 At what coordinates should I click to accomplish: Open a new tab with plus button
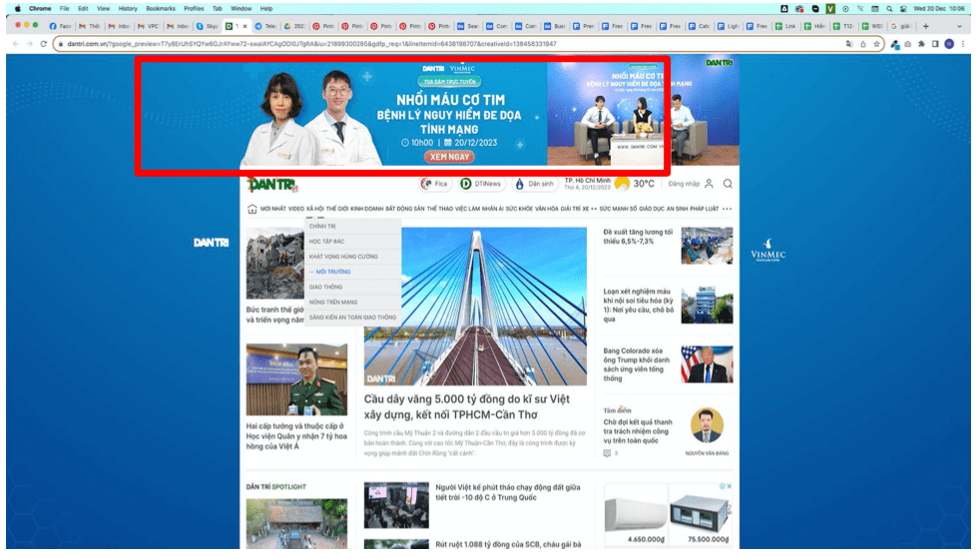tap(926, 26)
